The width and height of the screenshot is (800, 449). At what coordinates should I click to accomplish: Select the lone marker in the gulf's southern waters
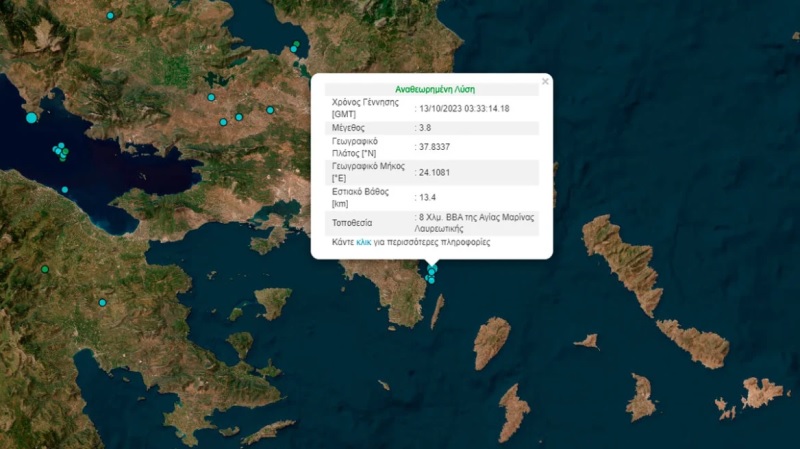click(65, 189)
